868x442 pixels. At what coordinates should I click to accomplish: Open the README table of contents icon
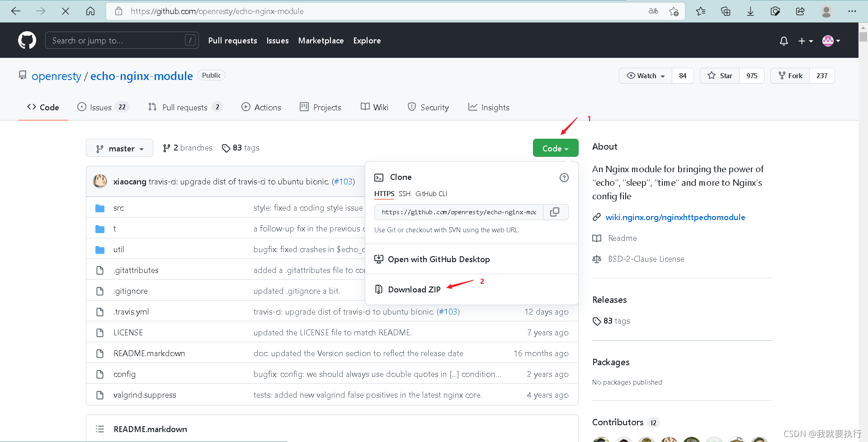click(100, 429)
